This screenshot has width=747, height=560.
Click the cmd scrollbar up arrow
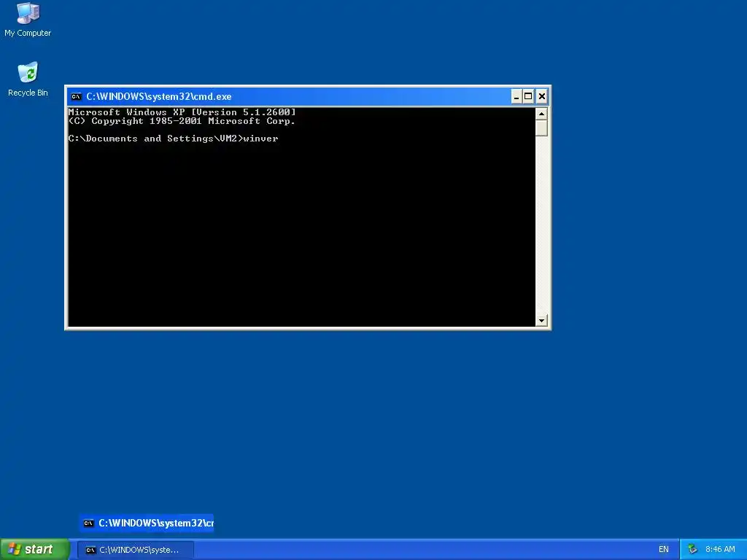pyautogui.click(x=541, y=114)
